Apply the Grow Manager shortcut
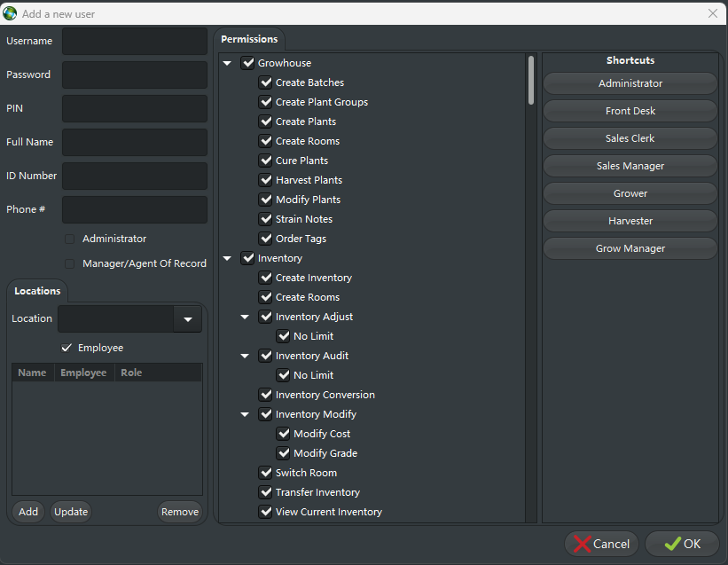 point(630,248)
